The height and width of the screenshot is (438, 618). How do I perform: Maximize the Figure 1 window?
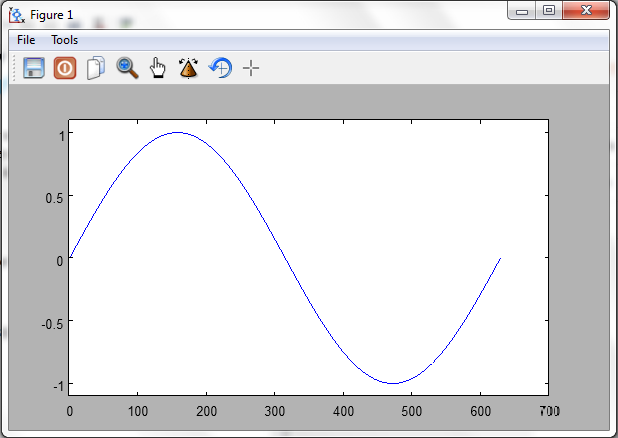[x=549, y=10]
